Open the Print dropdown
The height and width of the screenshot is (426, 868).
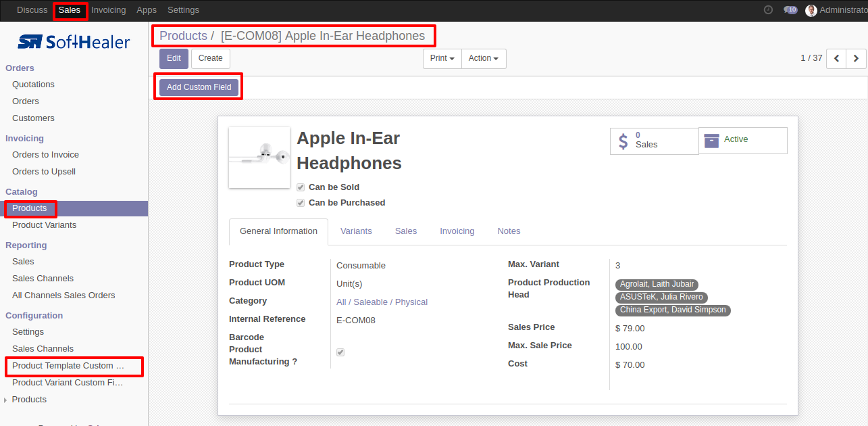(x=442, y=59)
